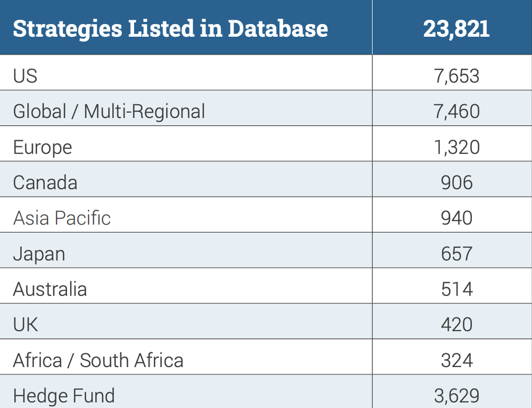Image resolution: width=532 pixels, height=408 pixels.
Task: Click the Global / Multi-Regional row label
Action: click(x=109, y=111)
